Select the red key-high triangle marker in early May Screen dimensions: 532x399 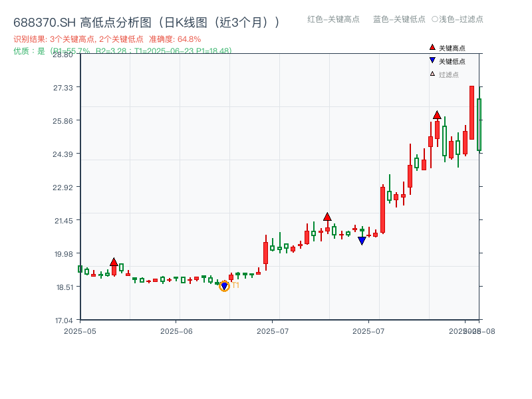(x=114, y=262)
